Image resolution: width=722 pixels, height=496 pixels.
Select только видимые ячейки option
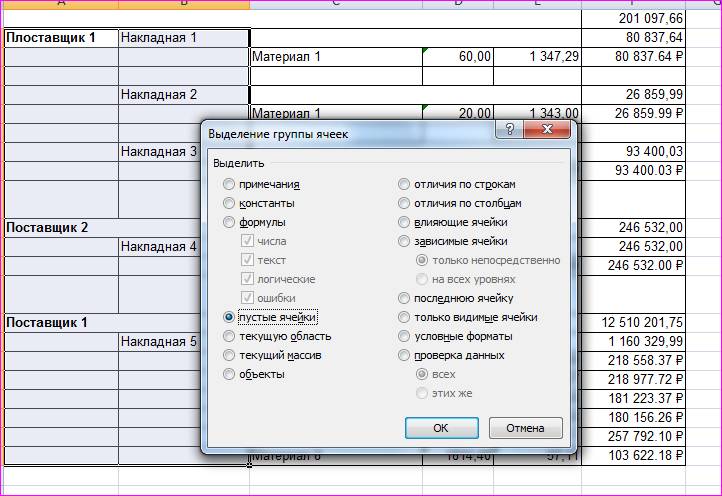click(x=404, y=317)
